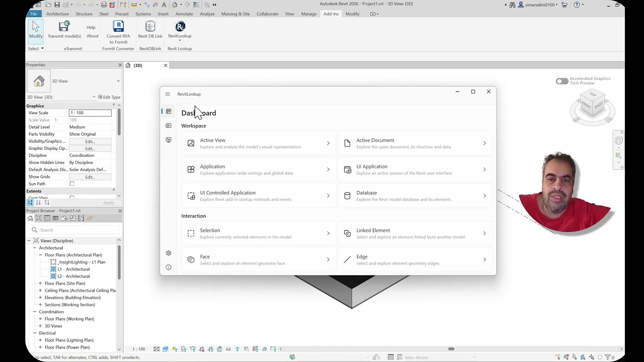Expand Sections (Working Section) node
This screenshot has height=362, width=644.
[40, 305]
